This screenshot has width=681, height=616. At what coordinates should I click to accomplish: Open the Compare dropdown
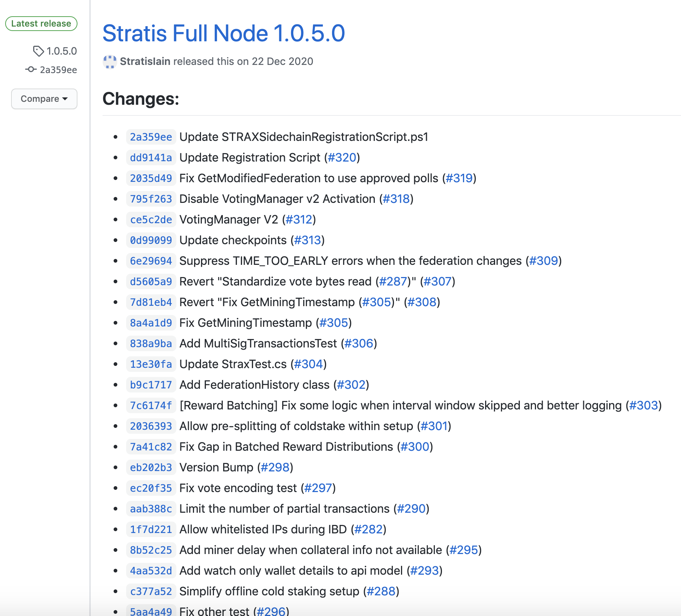(x=44, y=99)
